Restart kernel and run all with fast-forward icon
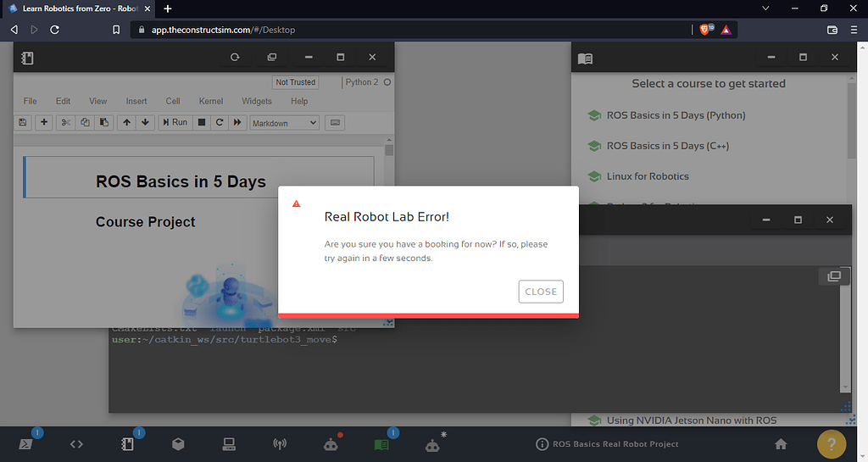This screenshot has width=868, height=462. (x=237, y=122)
